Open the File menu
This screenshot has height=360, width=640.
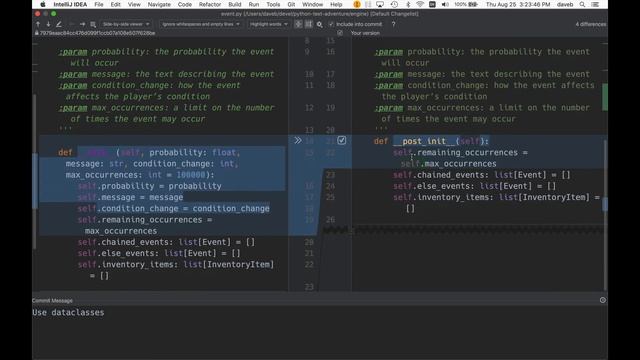click(x=99, y=4)
